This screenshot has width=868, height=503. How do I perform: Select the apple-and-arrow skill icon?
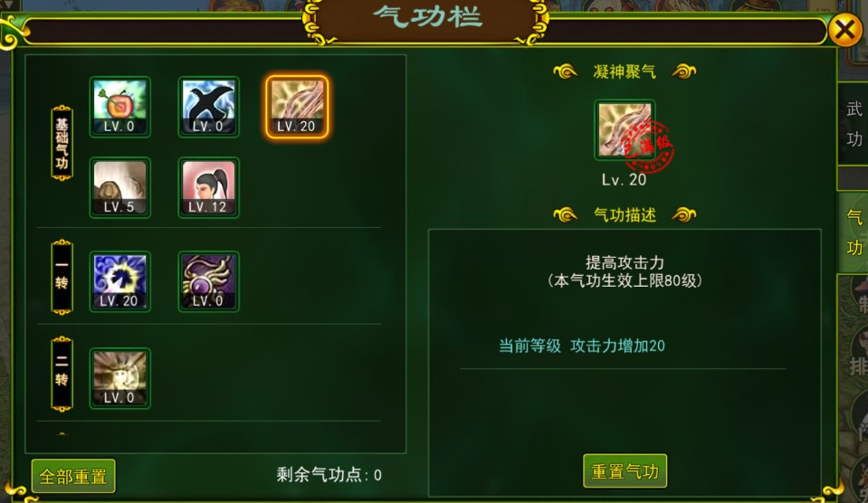tap(119, 107)
